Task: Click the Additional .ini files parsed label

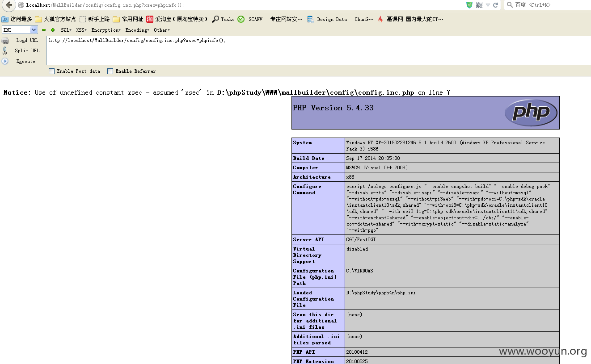Action: [316, 340]
